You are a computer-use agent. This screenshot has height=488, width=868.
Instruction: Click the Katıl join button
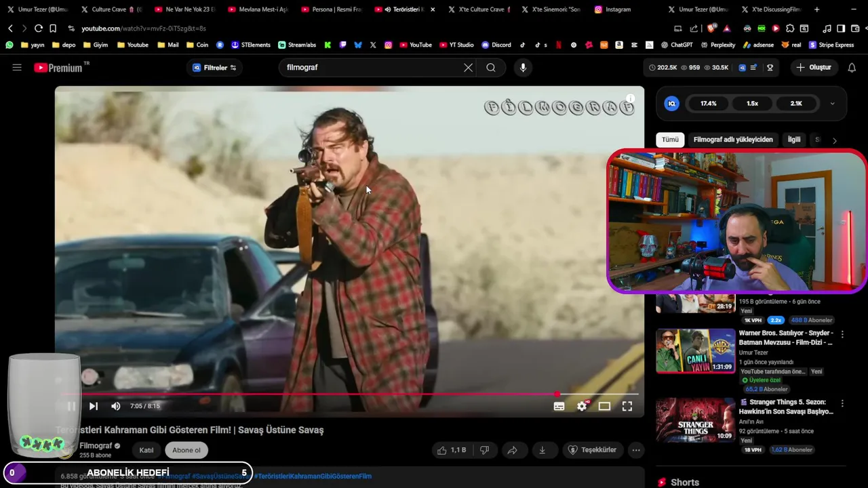tap(146, 450)
